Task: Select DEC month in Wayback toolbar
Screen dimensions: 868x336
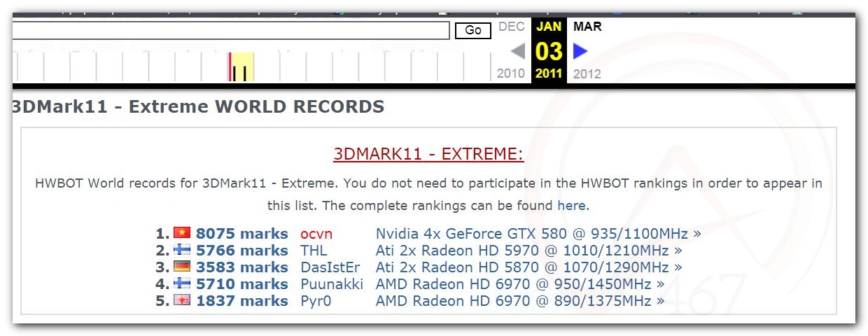Action: (x=511, y=27)
